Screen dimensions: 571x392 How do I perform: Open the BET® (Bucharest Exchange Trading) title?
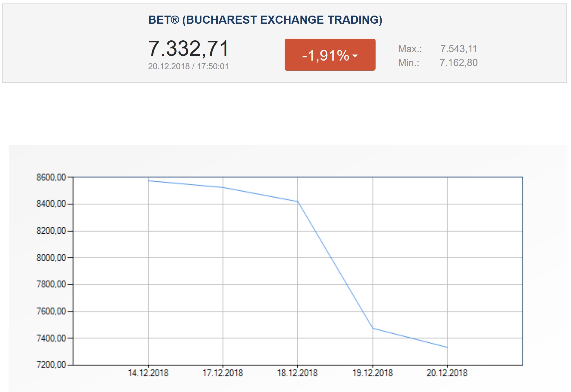265,20
